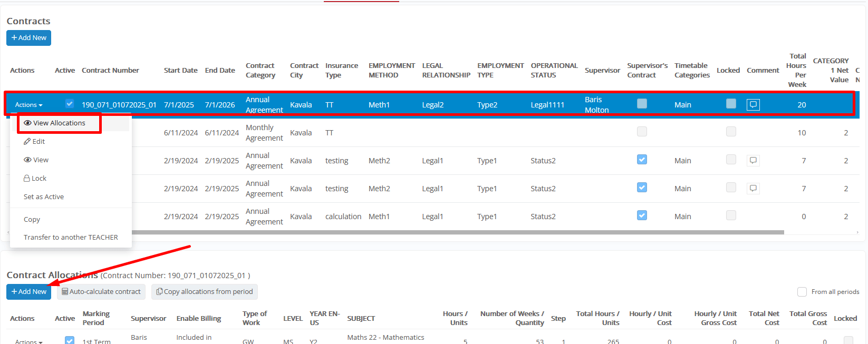Click horizontal scrollbar of contracts table
The image size is (868, 344).
point(454,232)
